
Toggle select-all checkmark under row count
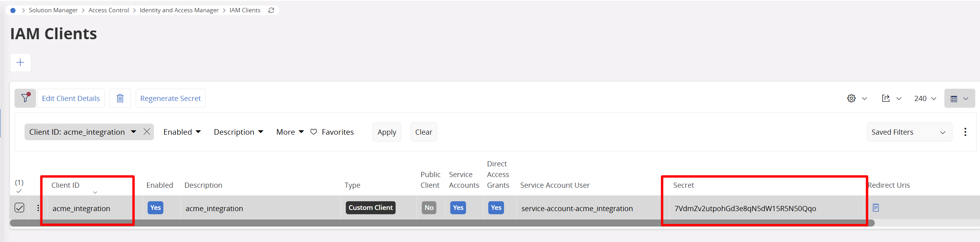tap(19, 191)
